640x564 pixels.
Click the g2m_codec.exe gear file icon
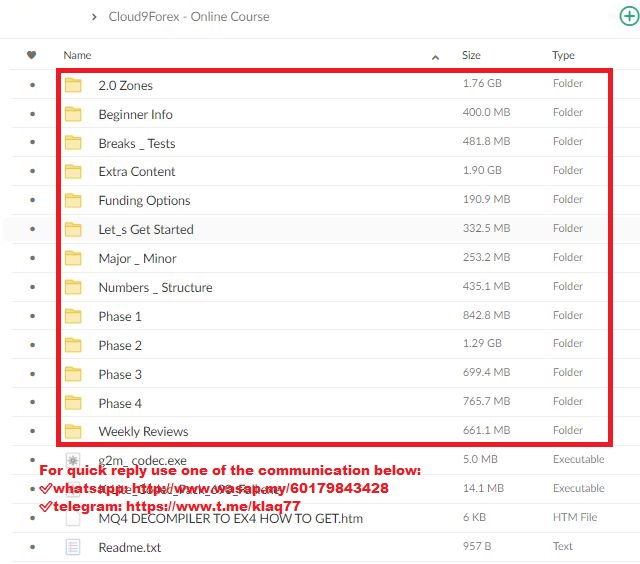[x=73, y=460]
